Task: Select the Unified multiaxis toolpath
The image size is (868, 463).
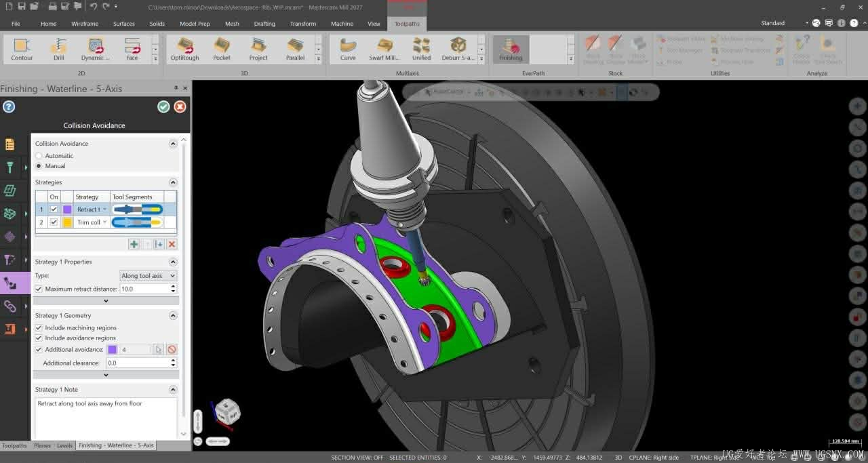Action: click(x=421, y=49)
